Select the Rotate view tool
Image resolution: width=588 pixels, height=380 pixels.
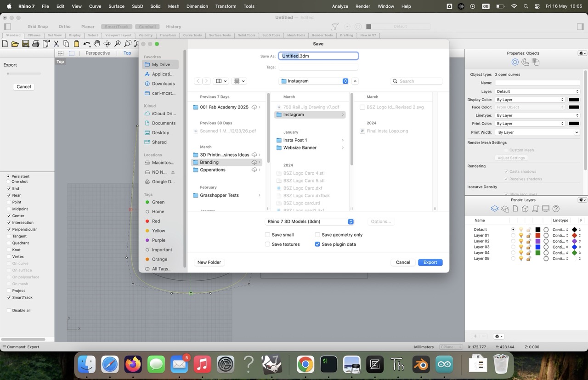[107, 44]
